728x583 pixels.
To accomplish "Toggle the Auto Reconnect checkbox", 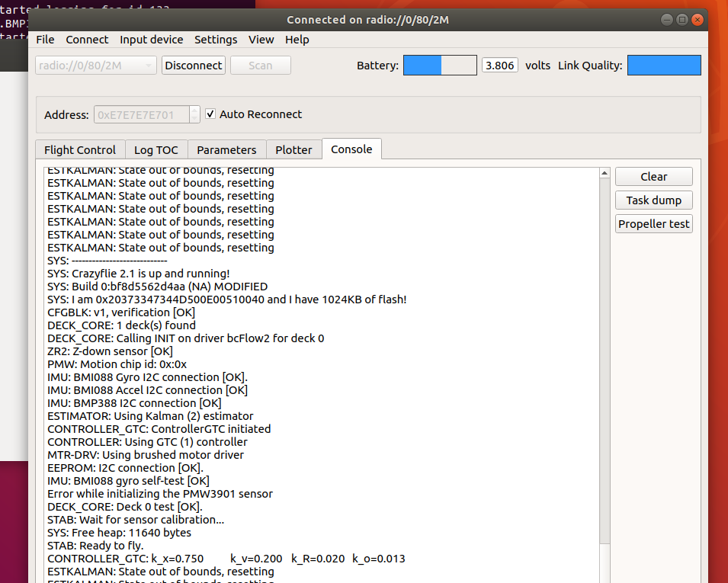I will click(x=211, y=114).
